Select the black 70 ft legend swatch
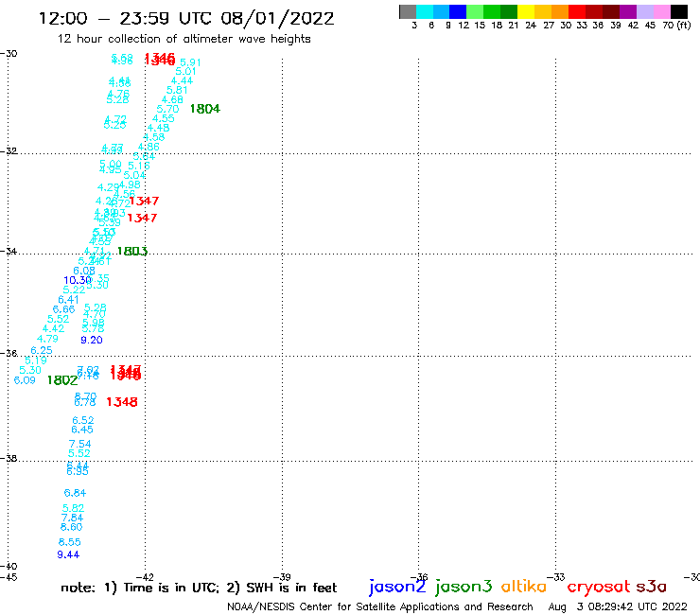 point(679,11)
